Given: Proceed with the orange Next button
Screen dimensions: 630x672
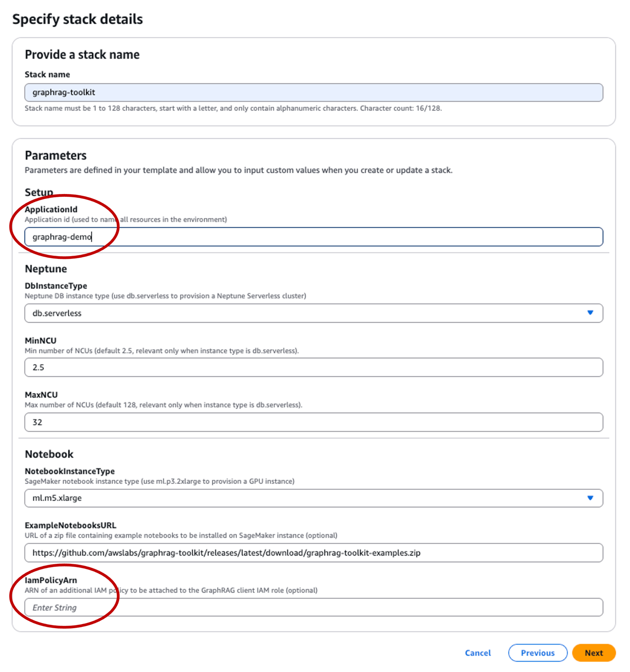Looking at the screenshot, I should pos(594,653).
